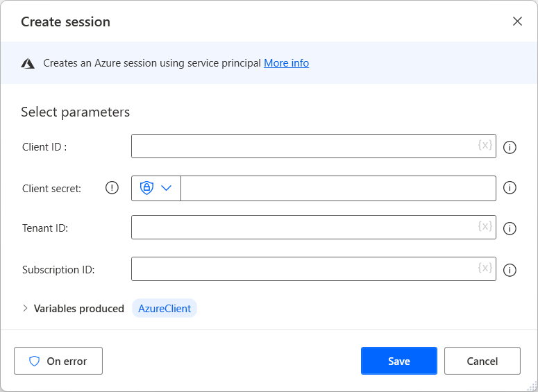Open the Client secret input type dropdown
Image resolution: width=538 pixels, height=392 pixels.
156,188
